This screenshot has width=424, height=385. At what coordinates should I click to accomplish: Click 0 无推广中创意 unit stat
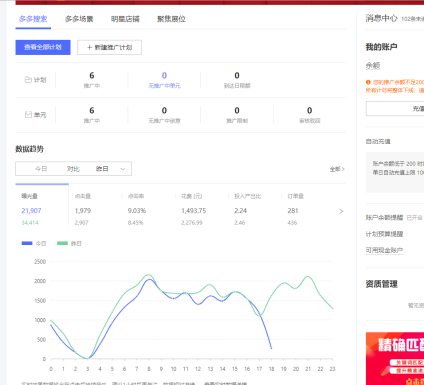click(x=164, y=115)
